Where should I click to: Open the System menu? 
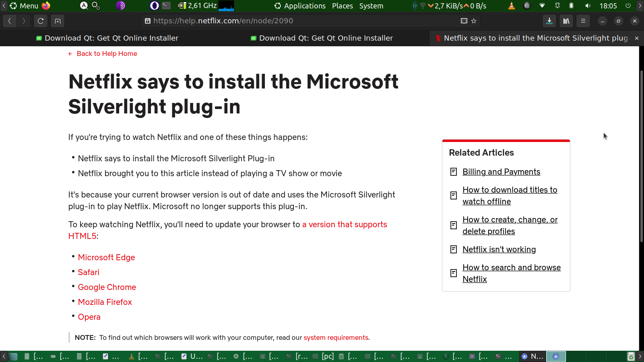[371, 6]
